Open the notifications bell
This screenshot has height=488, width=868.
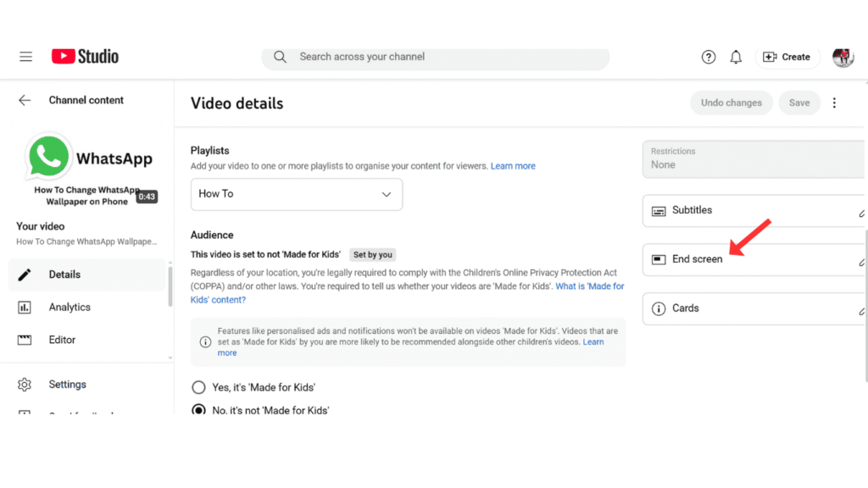736,57
